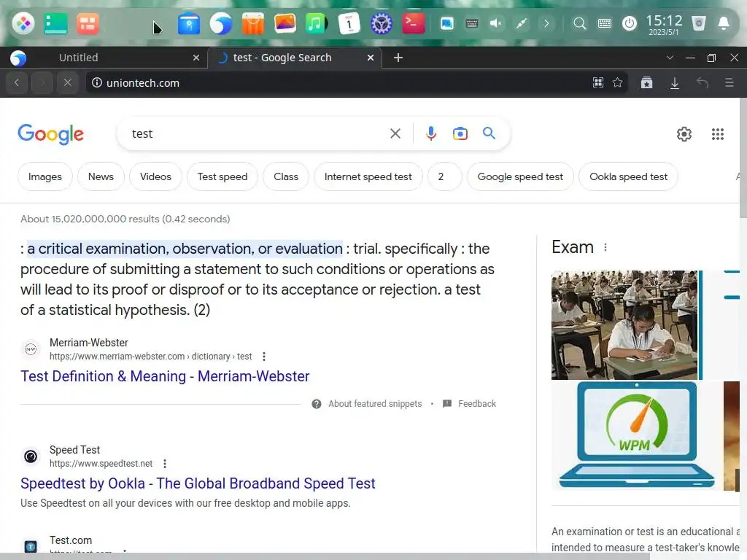The height and width of the screenshot is (560, 747).
Task: Launch the green music player in the dock
Action: 317,23
